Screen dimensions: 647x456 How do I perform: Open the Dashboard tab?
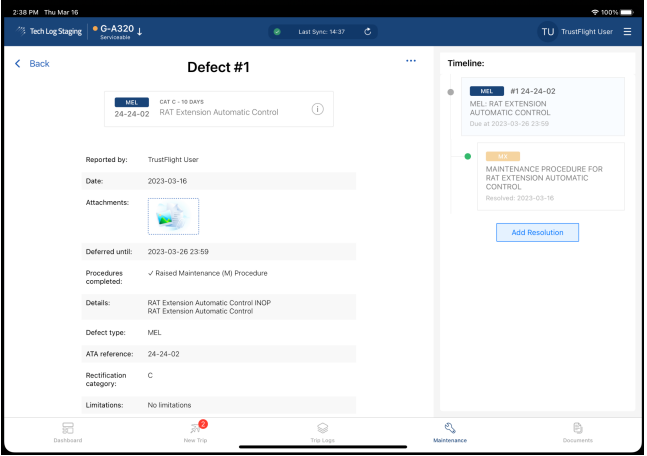[68, 432]
